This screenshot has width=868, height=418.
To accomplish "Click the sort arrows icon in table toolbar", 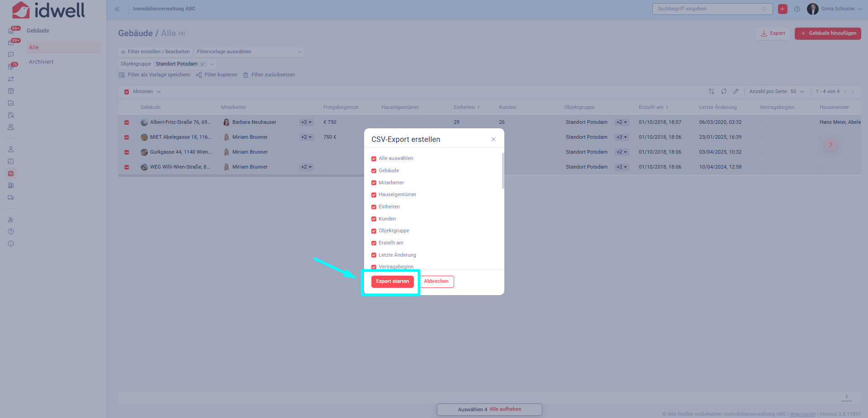I will click(711, 91).
